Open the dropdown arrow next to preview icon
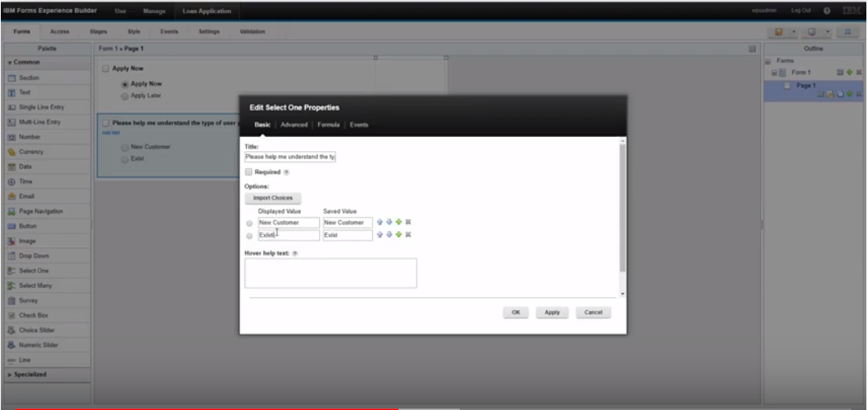The width and height of the screenshot is (868, 410). point(828,32)
